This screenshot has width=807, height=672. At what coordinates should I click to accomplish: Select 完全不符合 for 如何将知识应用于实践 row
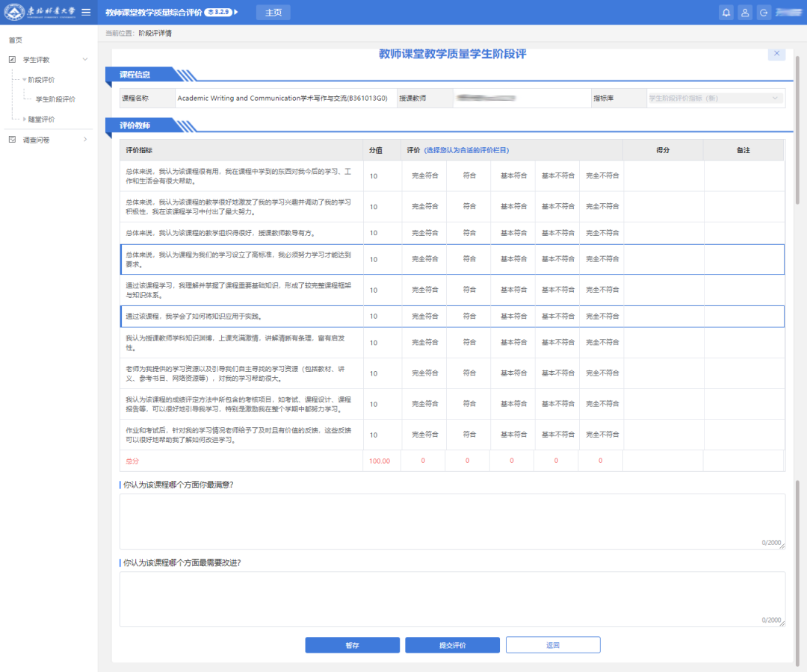pyautogui.click(x=602, y=317)
